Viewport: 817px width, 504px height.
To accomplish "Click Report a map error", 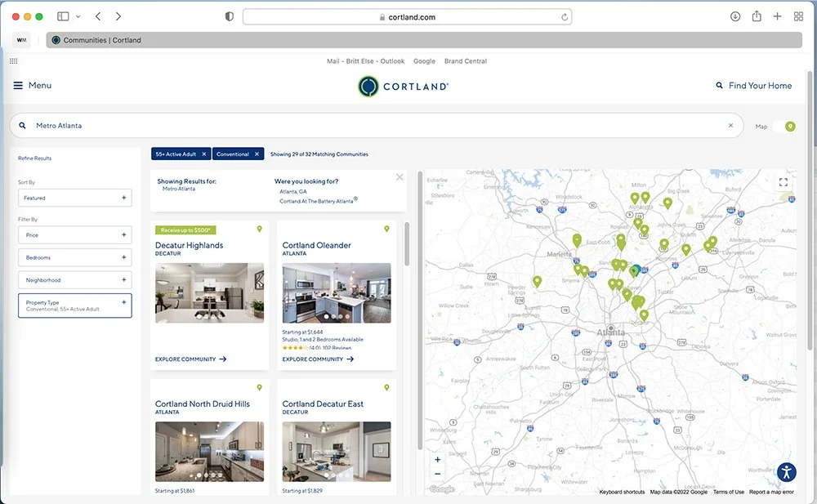I will (x=771, y=492).
